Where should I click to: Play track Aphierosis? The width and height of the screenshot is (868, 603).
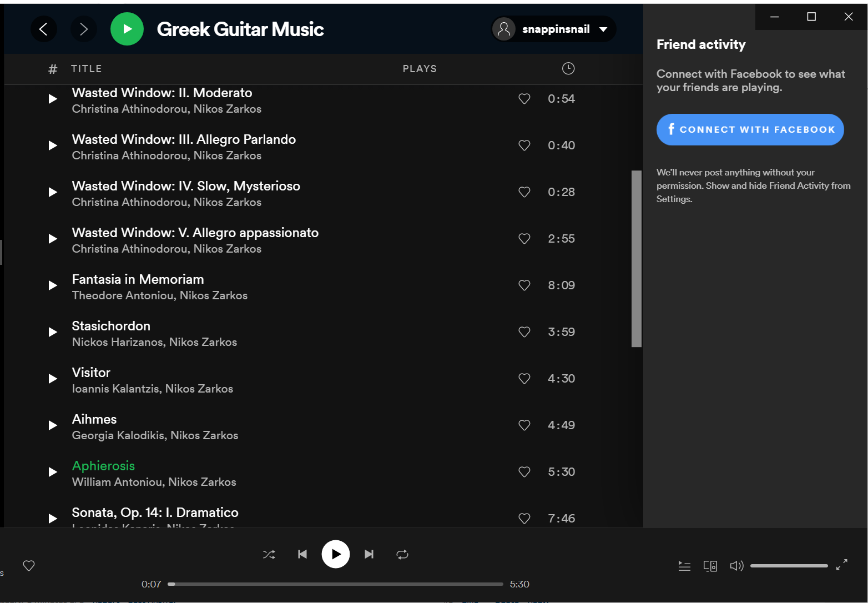click(53, 472)
